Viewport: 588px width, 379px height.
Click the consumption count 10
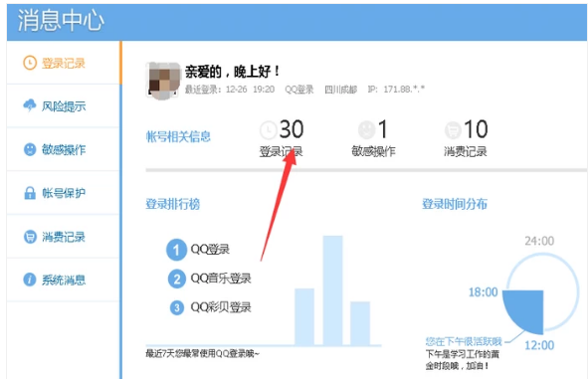[x=476, y=129]
